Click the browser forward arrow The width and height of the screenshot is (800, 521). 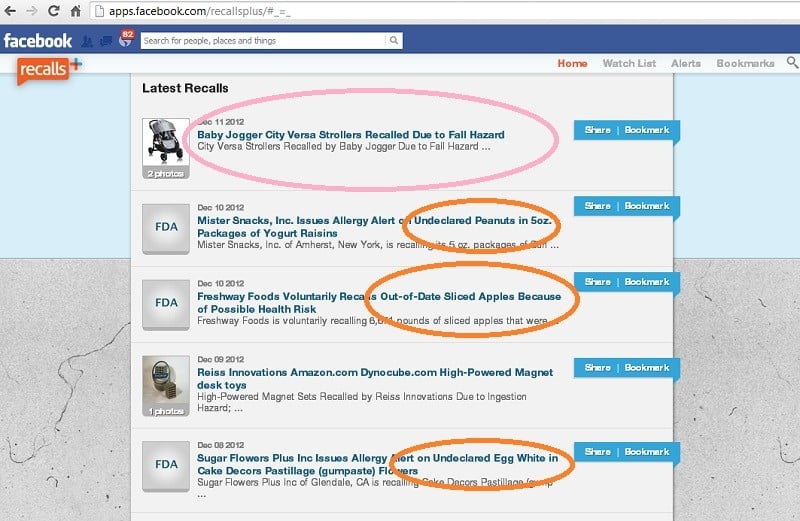click(x=32, y=11)
